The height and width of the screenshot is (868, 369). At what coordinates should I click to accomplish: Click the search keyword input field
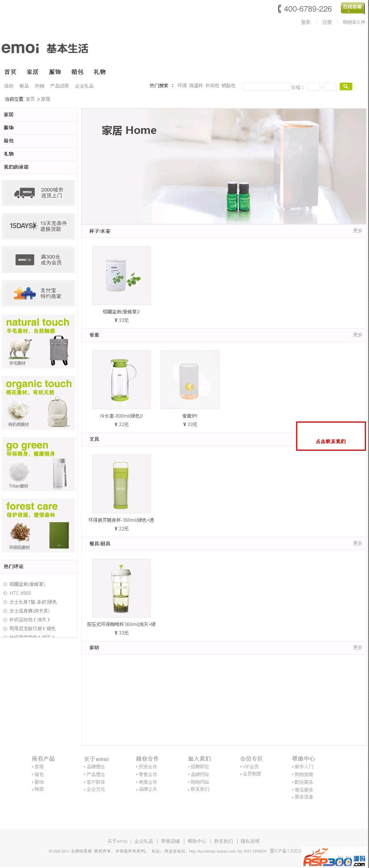point(266,86)
